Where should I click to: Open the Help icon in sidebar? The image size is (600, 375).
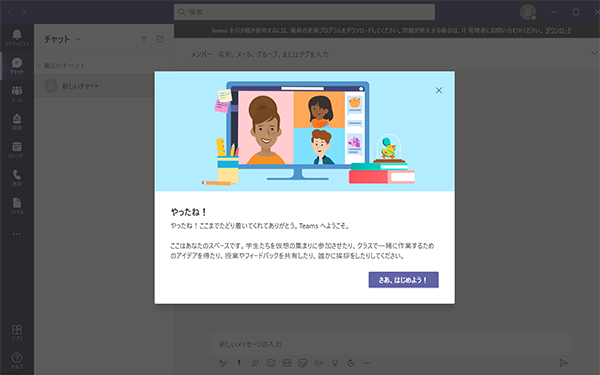click(x=17, y=360)
